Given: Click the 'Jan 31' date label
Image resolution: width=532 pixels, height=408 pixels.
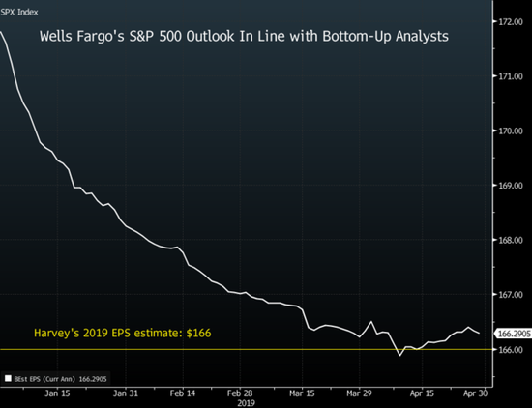Looking at the screenshot, I should [x=126, y=393].
